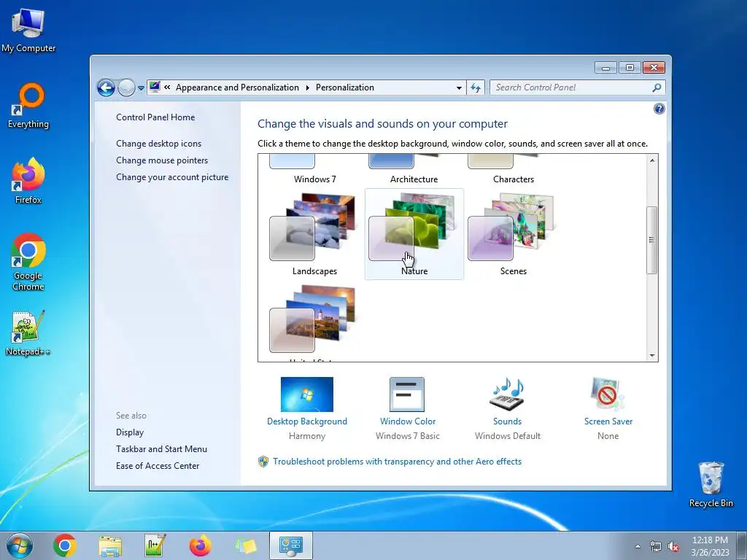747x560 pixels.
Task: Click the theme list scrollbar thumb
Action: (x=652, y=240)
